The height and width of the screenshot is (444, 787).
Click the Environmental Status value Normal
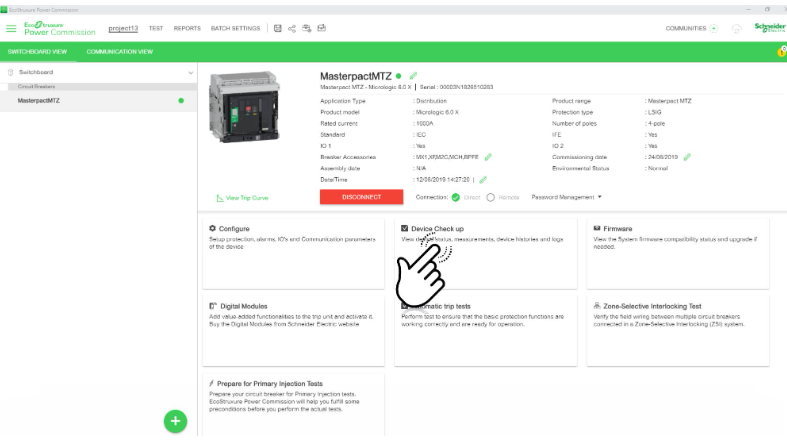point(658,169)
